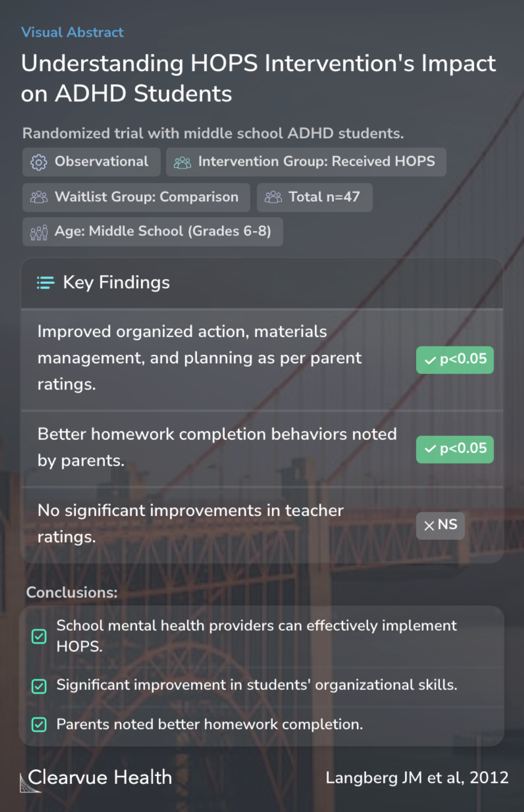Select the Observational study tag
Image resolution: width=524 pixels, height=812 pixels.
pyautogui.click(x=91, y=162)
